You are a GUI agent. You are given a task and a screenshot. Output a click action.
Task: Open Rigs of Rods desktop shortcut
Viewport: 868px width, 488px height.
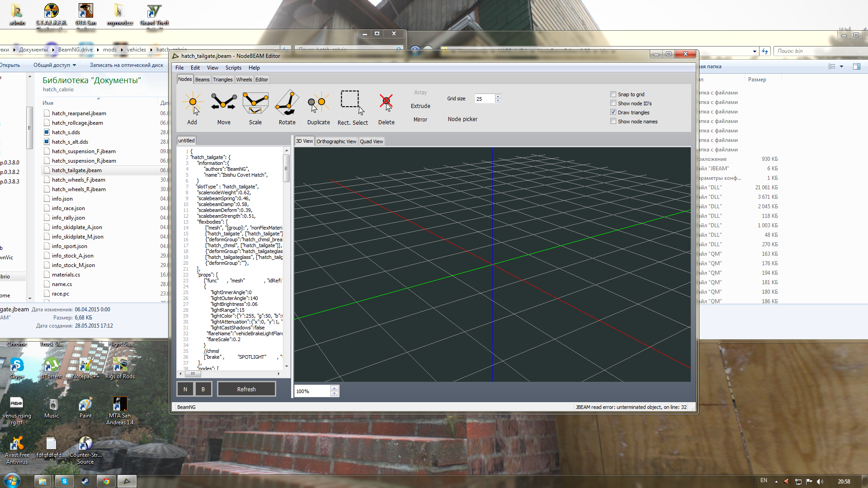pyautogui.click(x=120, y=368)
